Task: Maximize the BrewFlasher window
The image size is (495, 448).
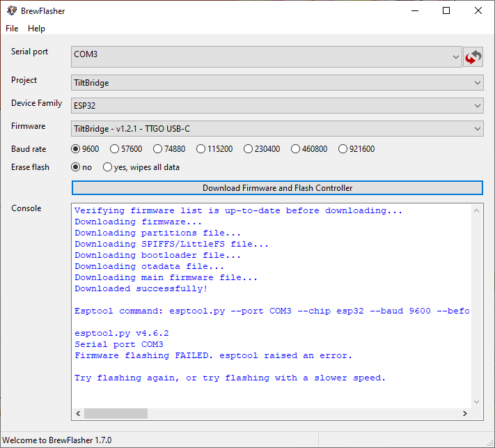Action: 446,10
